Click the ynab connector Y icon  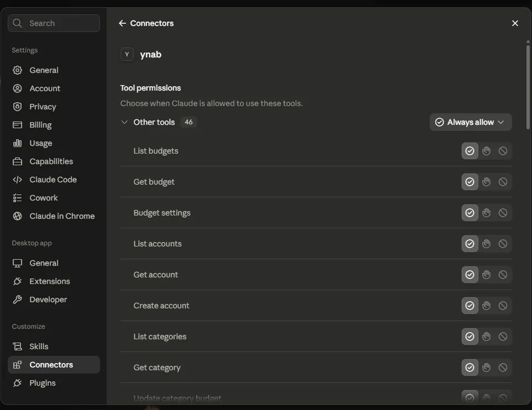(x=127, y=54)
